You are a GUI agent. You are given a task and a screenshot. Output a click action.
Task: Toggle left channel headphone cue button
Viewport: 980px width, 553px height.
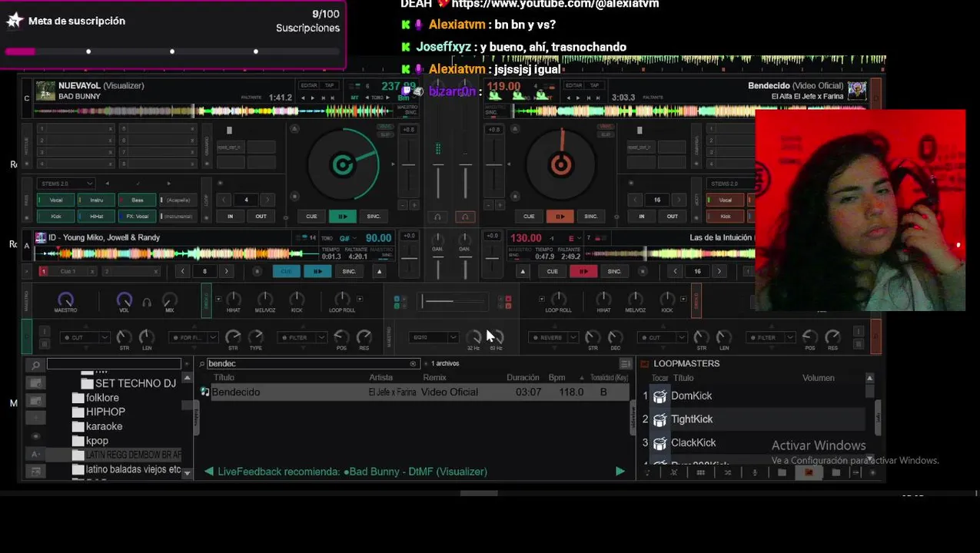(x=437, y=217)
